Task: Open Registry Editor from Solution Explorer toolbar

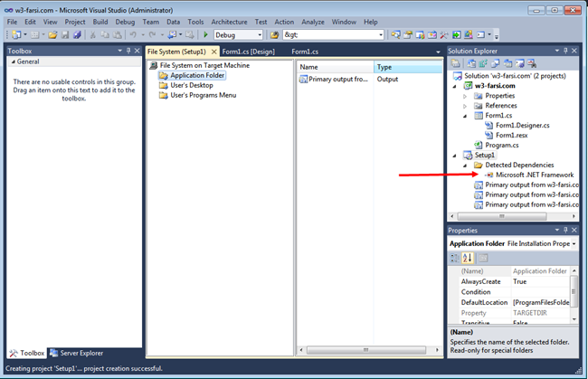Action: coord(483,63)
